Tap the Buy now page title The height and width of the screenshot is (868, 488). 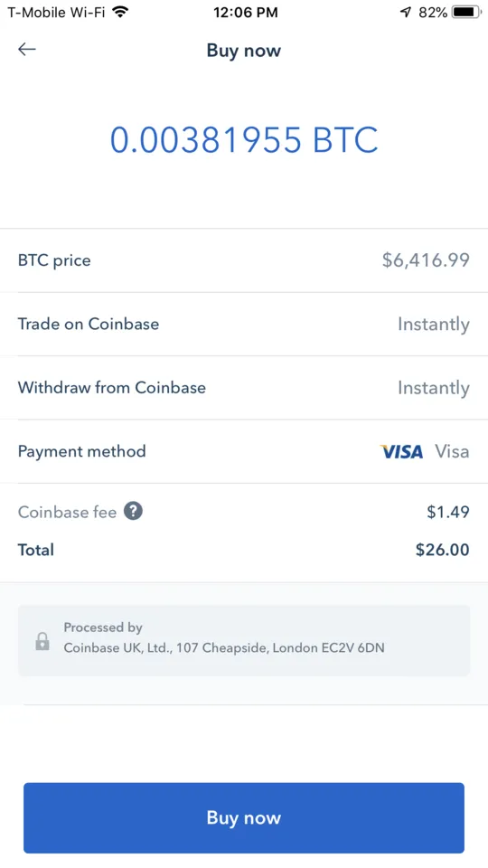pos(244,51)
